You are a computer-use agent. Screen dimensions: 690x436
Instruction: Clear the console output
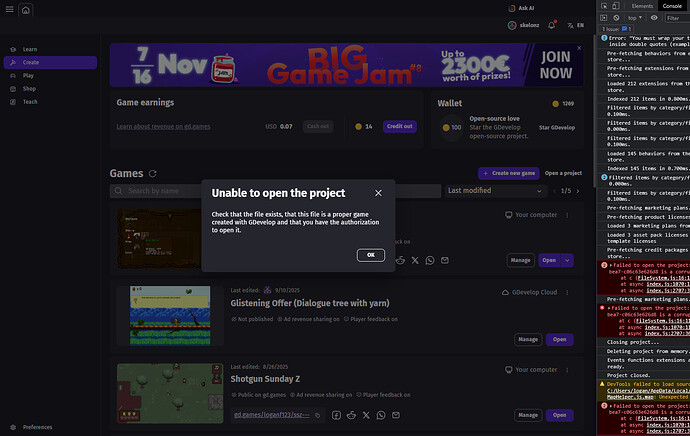tap(616, 18)
